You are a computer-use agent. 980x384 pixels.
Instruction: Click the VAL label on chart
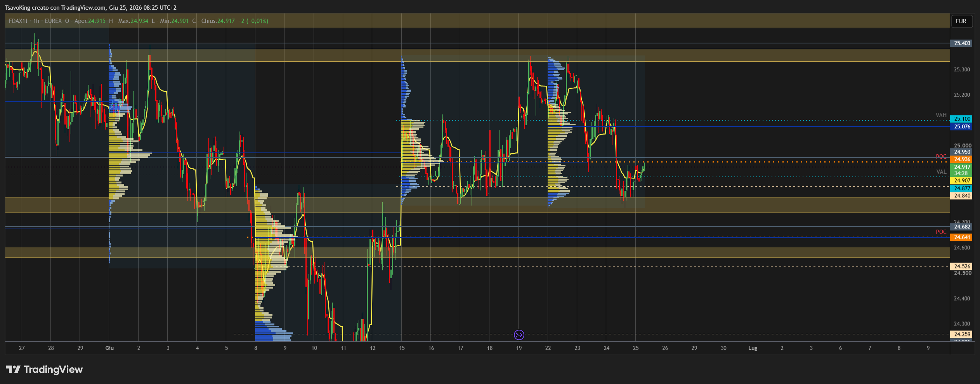click(x=941, y=172)
